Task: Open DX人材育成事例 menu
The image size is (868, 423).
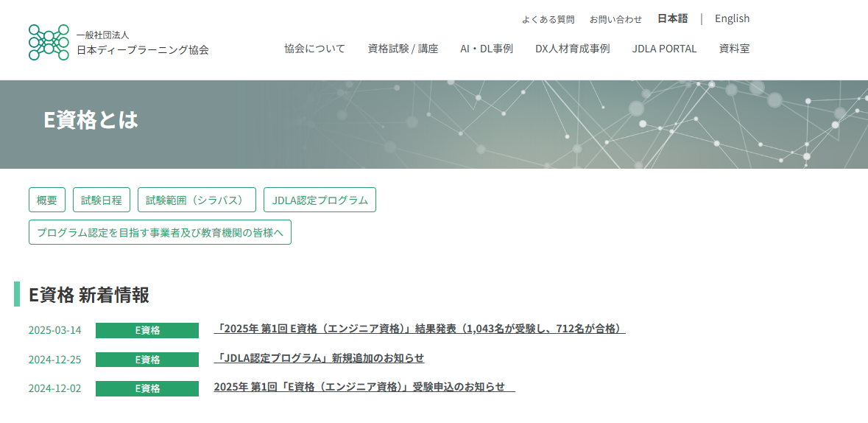Action: click(x=572, y=49)
